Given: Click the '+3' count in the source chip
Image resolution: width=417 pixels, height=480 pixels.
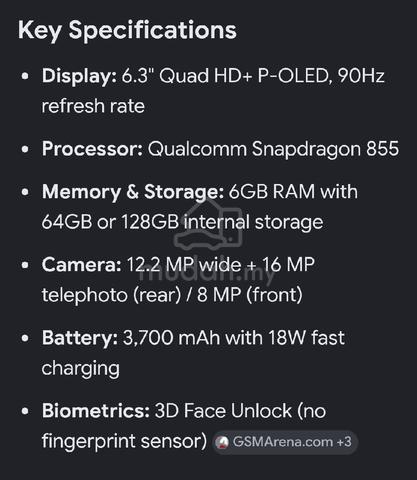Looking at the screenshot, I should pos(344,442).
